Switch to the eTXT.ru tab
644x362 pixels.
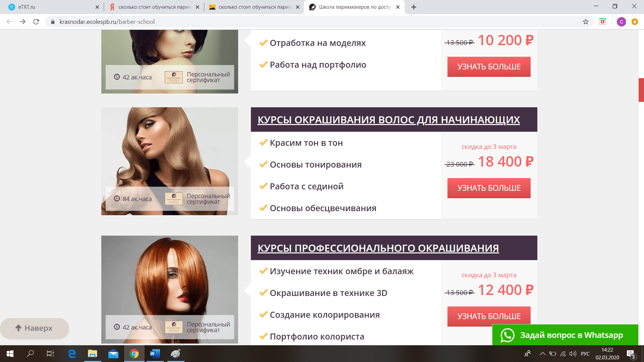[50, 7]
